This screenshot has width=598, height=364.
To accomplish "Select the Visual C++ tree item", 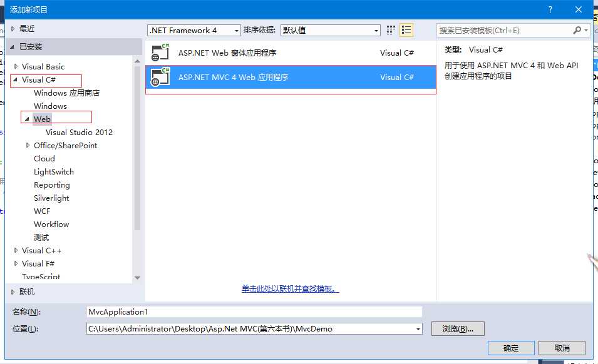I will (41, 251).
